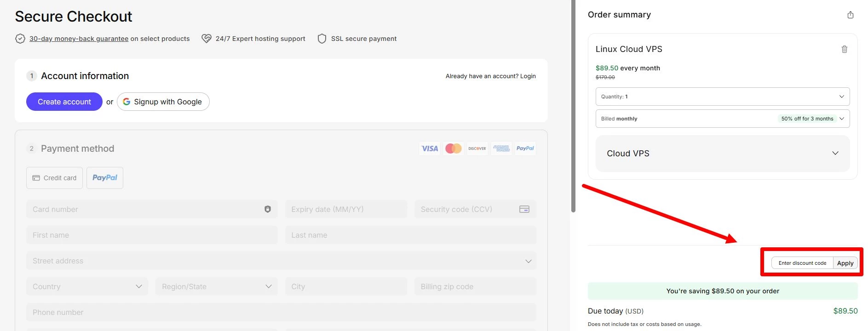Select the Credit card payment tab
Viewport: 868px width, 331px height.
tap(54, 178)
